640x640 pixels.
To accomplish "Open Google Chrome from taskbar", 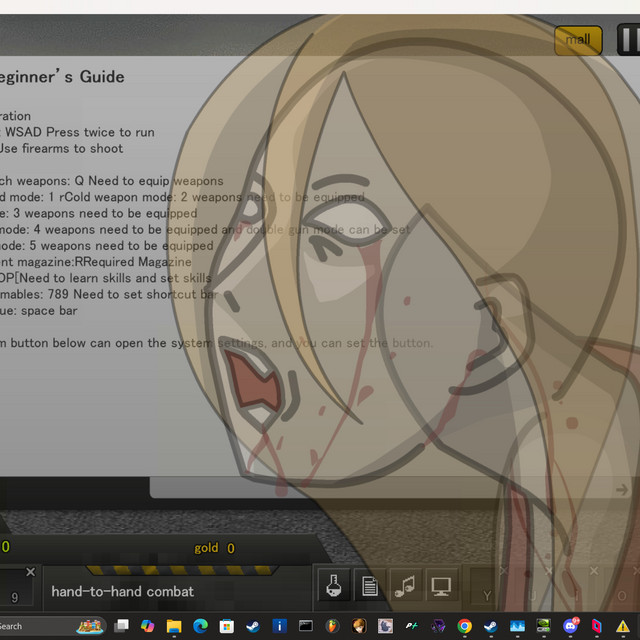I will point(464,626).
